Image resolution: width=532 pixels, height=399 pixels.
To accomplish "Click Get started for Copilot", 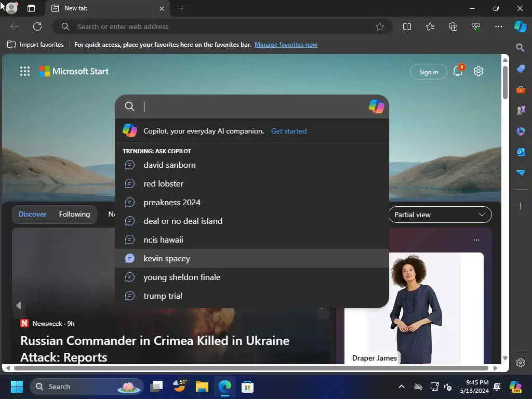I will [x=289, y=131].
